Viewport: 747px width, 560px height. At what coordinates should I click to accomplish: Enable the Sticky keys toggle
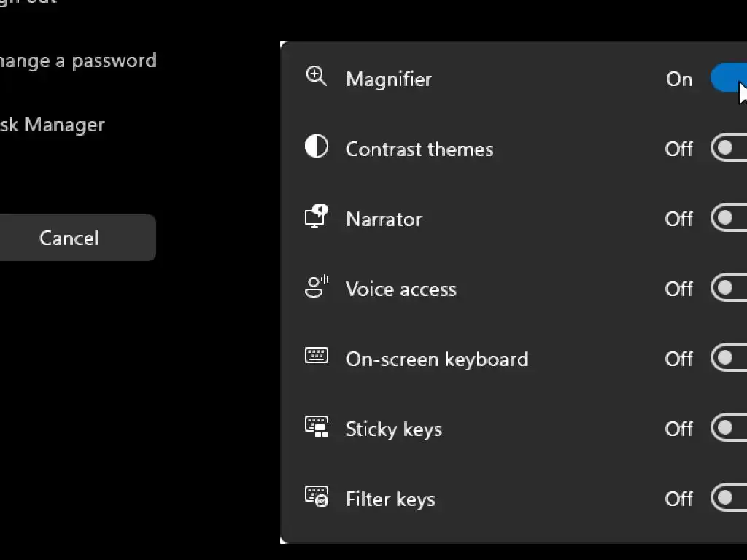(729, 428)
